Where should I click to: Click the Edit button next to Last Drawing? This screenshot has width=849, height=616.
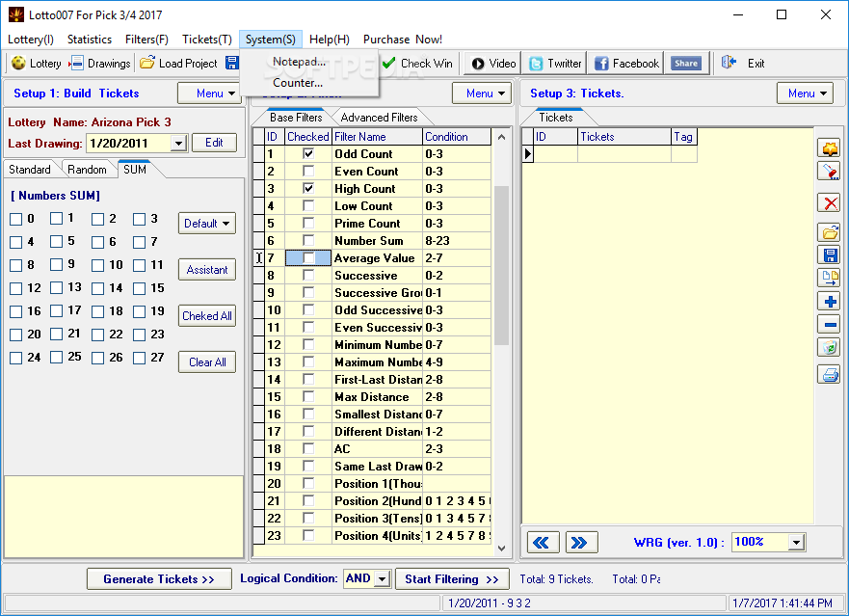(x=214, y=143)
